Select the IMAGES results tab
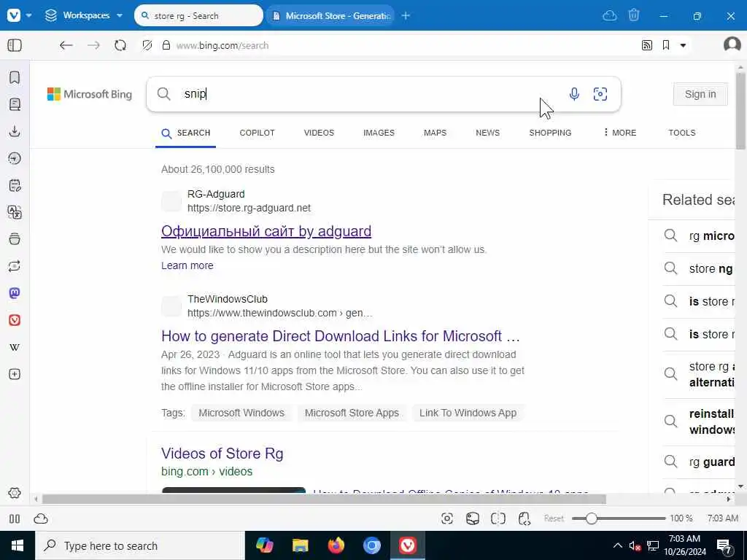 pyautogui.click(x=379, y=133)
